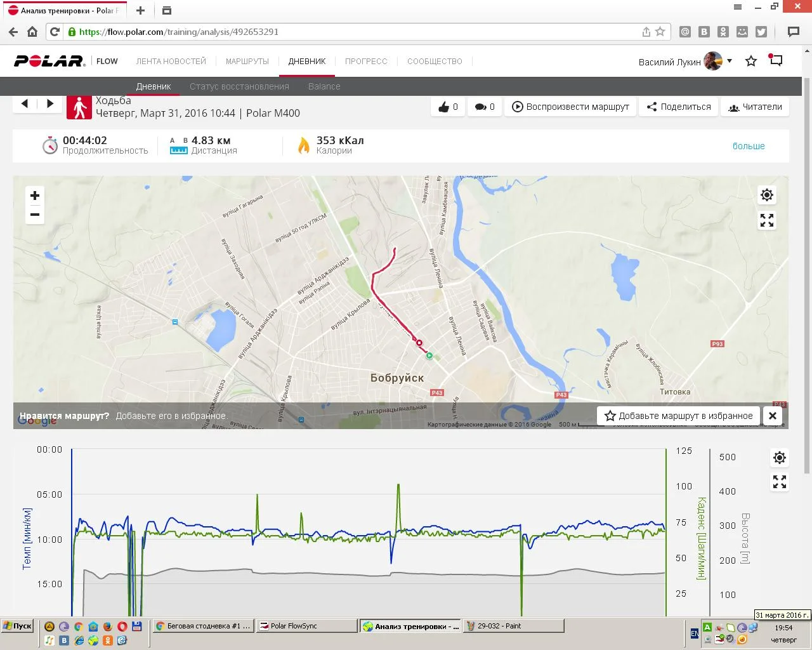Open the browser chat panel icon
812x650 pixels.
click(x=794, y=32)
